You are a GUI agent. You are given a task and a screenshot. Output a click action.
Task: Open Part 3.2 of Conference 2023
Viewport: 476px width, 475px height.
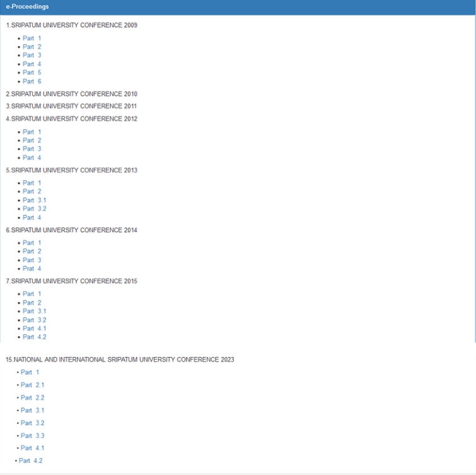[x=33, y=423]
